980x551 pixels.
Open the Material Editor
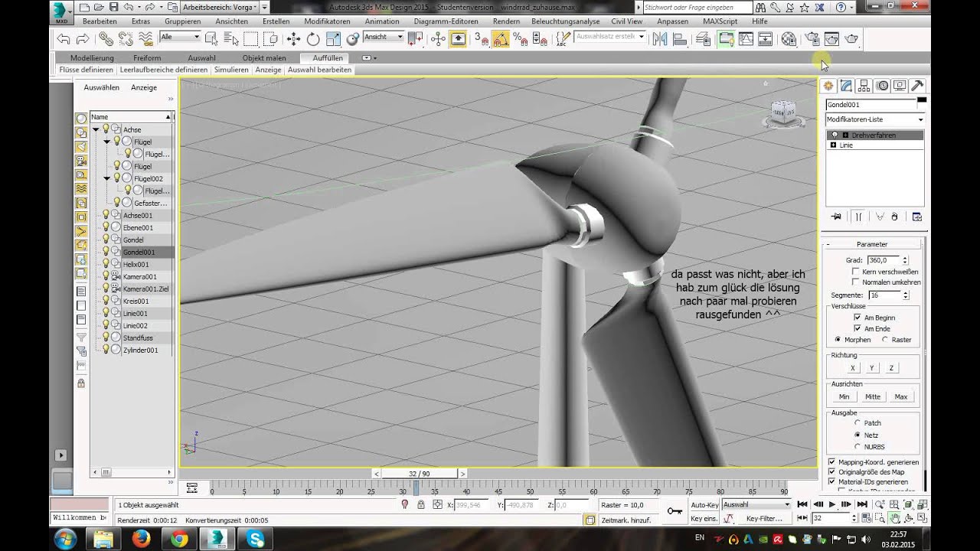pos(789,39)
